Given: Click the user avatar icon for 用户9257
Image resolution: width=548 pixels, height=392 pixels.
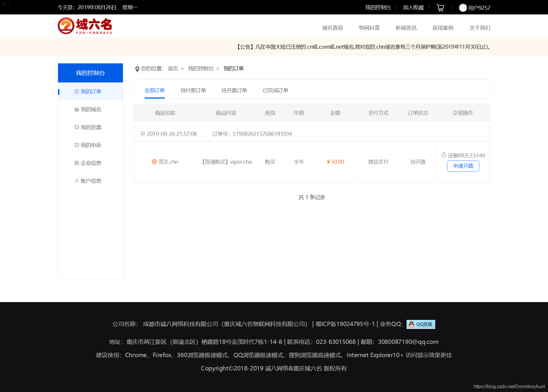Looking at the screenshot, I should pos(463,8).
